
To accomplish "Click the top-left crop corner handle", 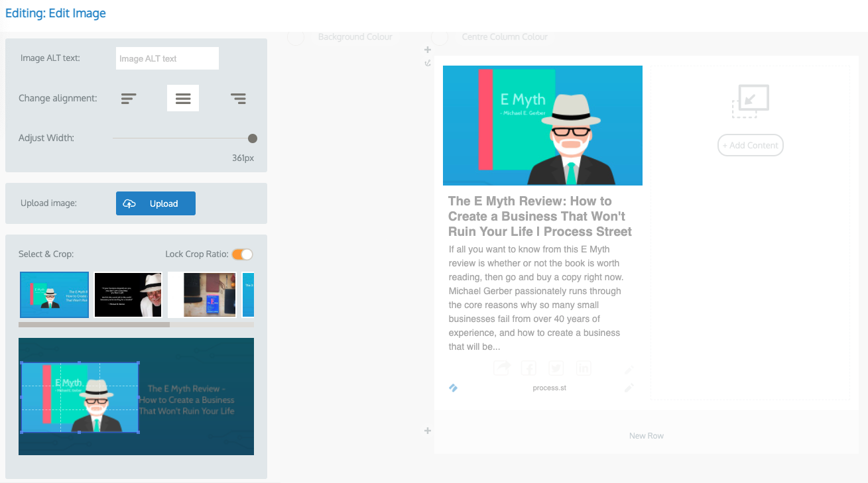I will 22,362.
